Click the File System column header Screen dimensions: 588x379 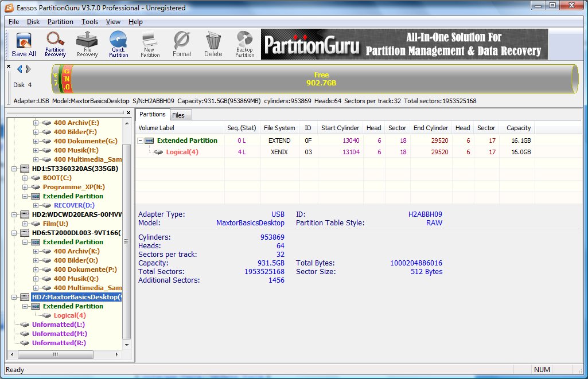(279, 128)
